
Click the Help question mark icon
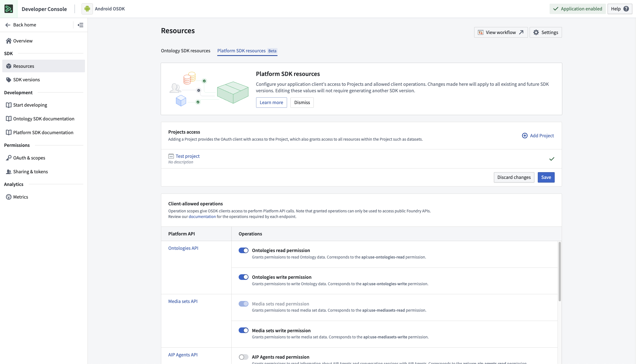click(x=626, y=9)
